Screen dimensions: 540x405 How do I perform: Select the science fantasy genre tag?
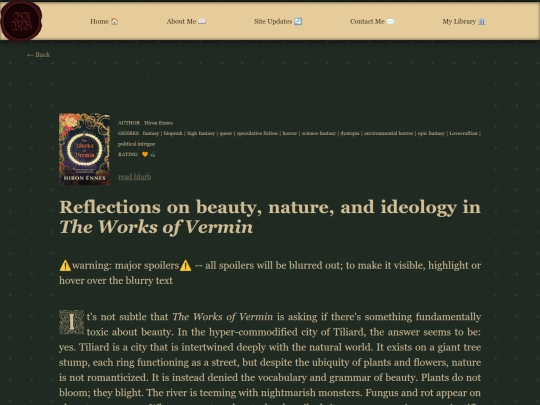[319, 133]
